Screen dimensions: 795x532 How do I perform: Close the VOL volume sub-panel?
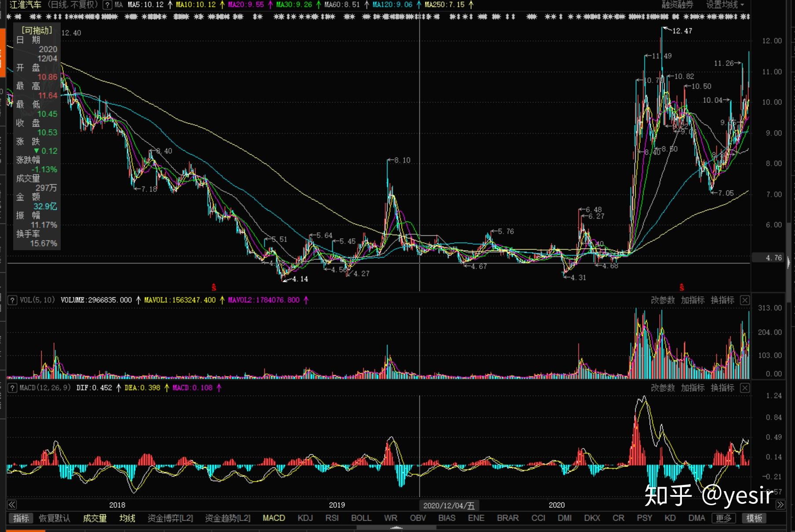[744, 300]
